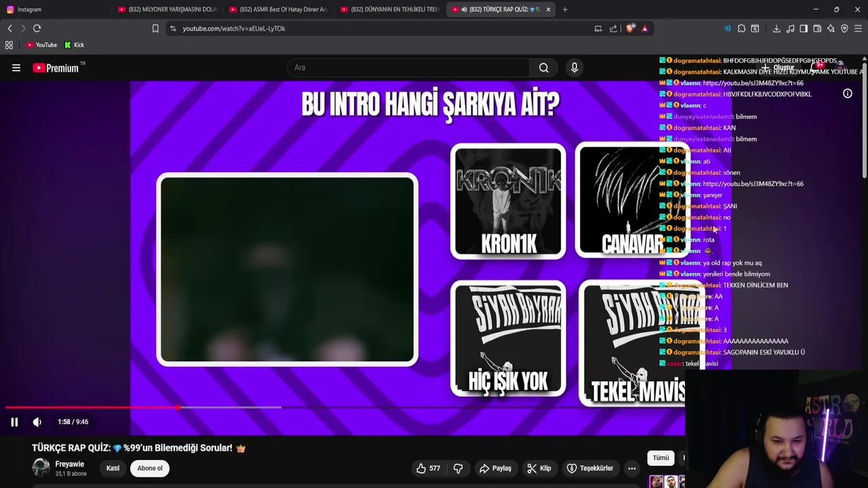
Task: Share page from address bar icon
Action: [614, 28]
